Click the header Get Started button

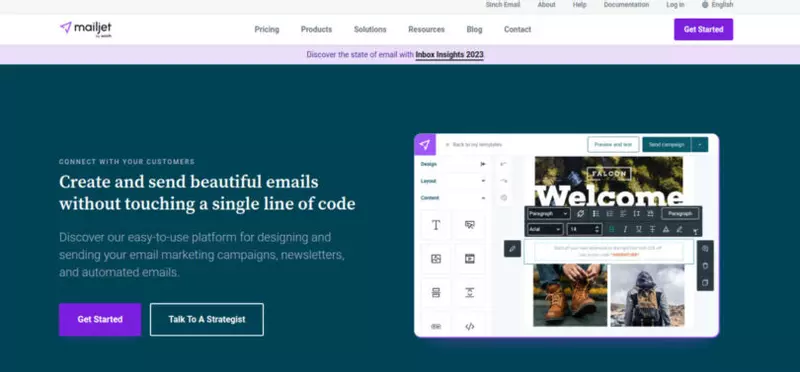pos(704,29)
